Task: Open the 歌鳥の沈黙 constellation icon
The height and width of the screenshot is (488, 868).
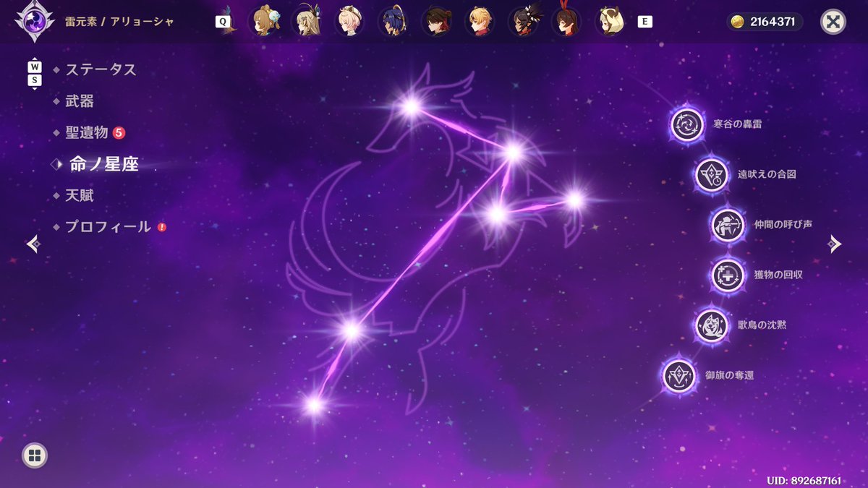Action: [712, 325]
